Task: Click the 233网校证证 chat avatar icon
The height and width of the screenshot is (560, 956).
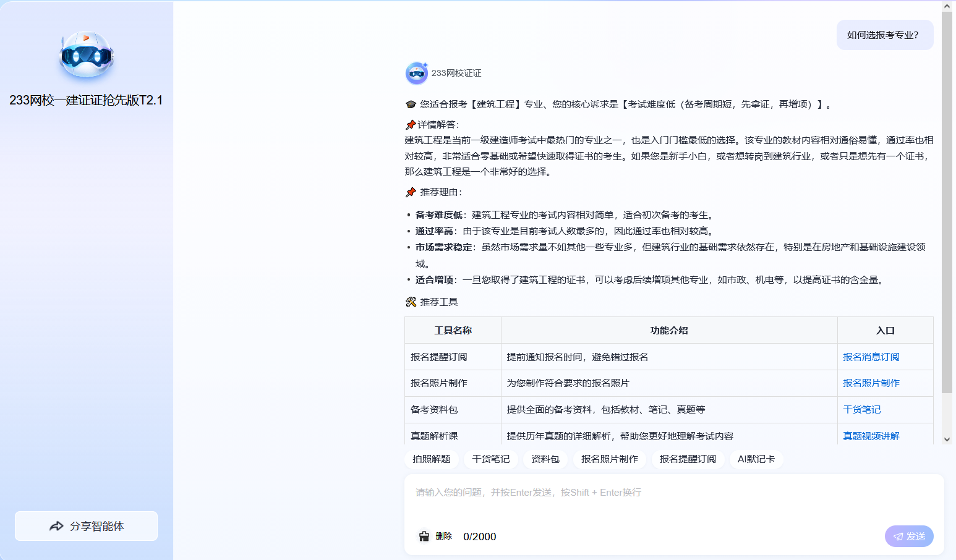Action: 416,73
